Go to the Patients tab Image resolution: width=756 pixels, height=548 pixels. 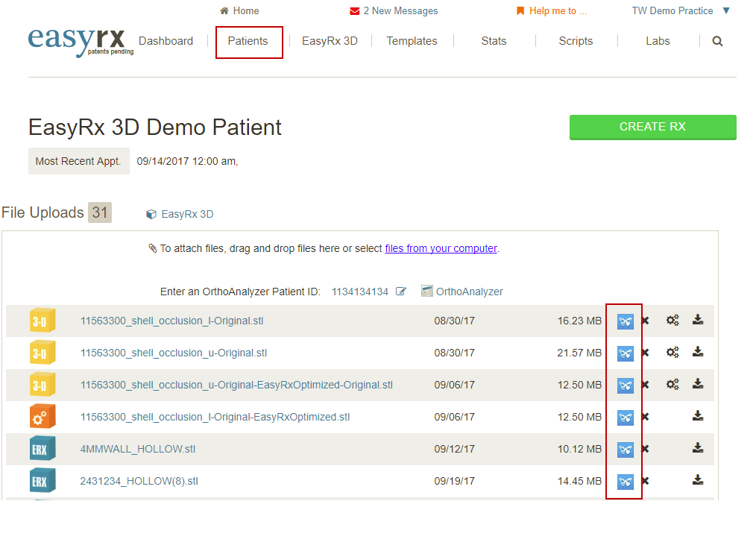tap(248, 41)
